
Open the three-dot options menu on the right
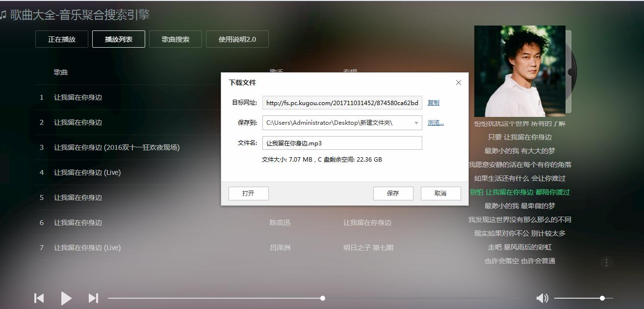[x=606, y=262]
